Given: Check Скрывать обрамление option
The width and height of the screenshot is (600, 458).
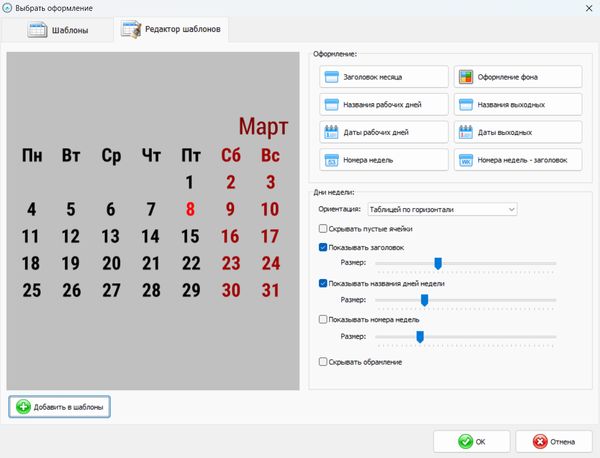Looking at the screenshot, I should tap(323, 361).
